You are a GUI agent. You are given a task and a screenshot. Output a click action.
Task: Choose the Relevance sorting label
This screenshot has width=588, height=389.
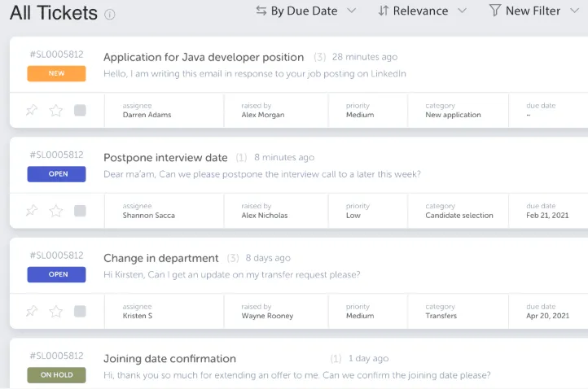(420, 11)
